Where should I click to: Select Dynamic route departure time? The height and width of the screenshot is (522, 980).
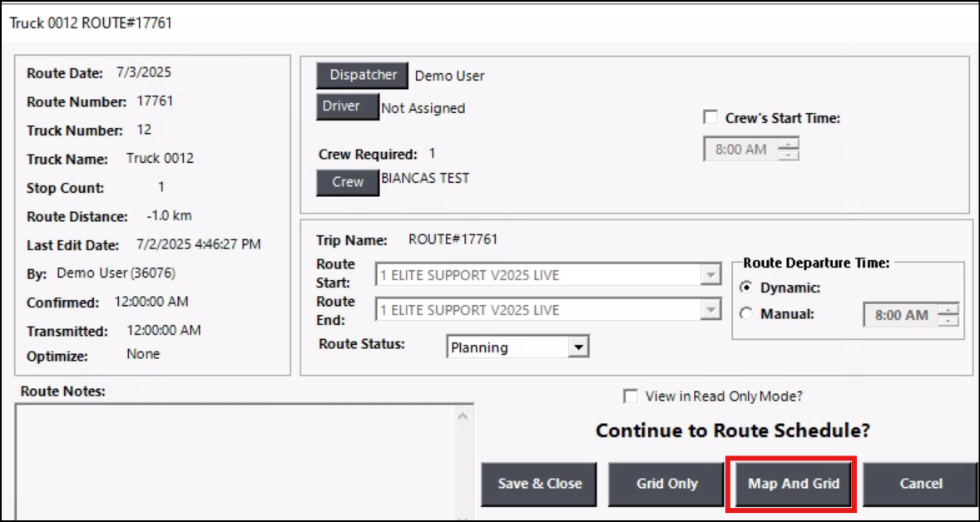pos(746,288)
